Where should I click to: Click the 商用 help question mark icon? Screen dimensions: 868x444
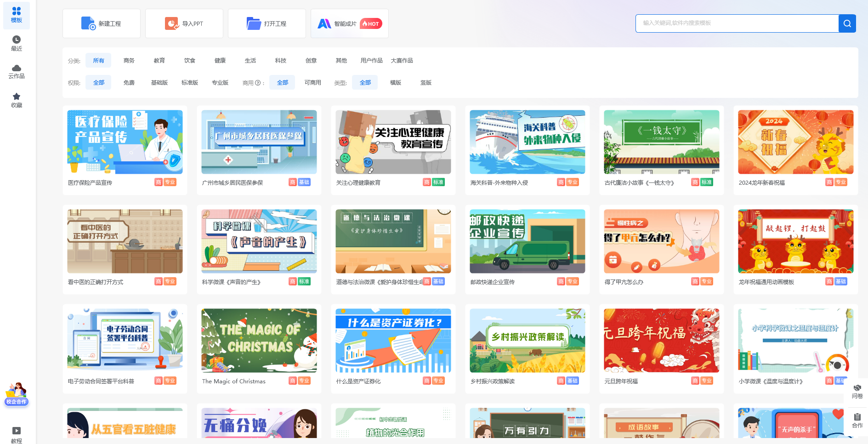(x=258, y=83)
